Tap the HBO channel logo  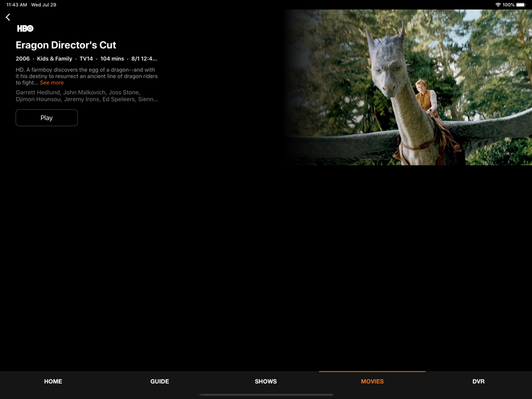pos(26,29)
